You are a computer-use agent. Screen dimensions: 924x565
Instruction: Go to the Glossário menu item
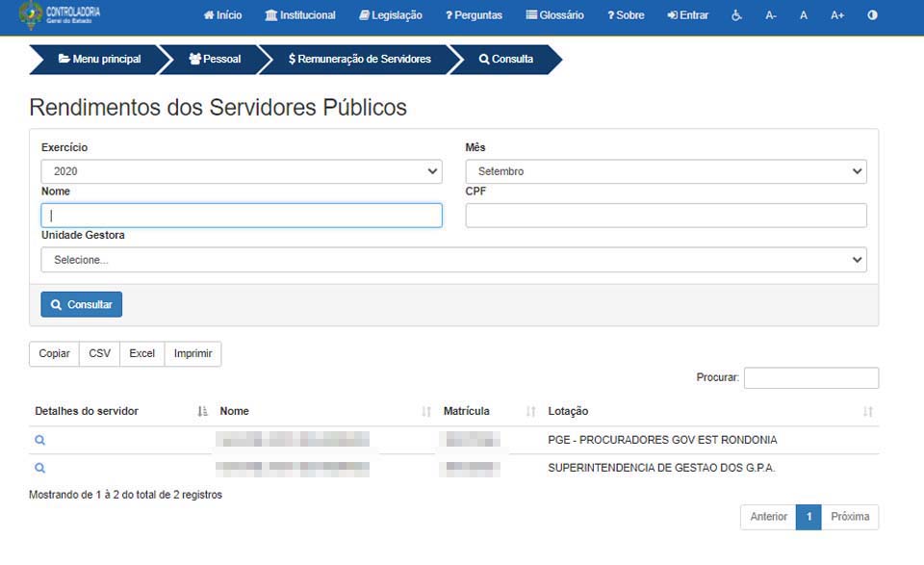pyautogui.click(x=554, y=15)
